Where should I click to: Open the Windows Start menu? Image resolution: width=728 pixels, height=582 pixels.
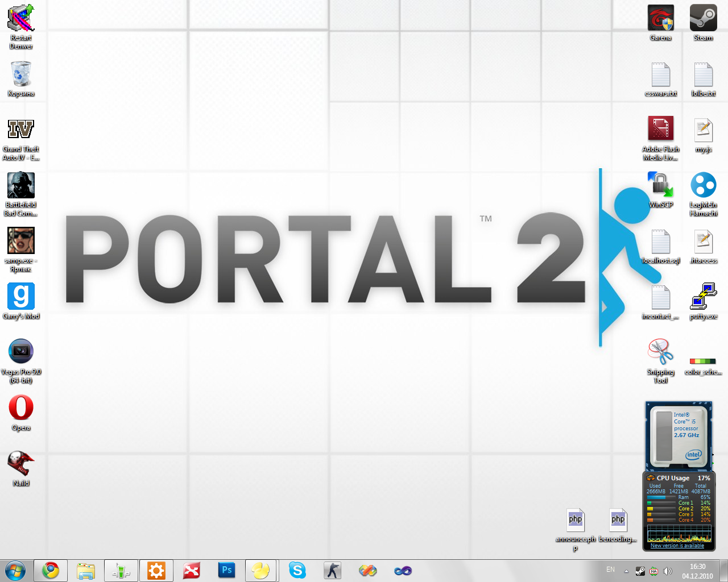pos(15,571)
